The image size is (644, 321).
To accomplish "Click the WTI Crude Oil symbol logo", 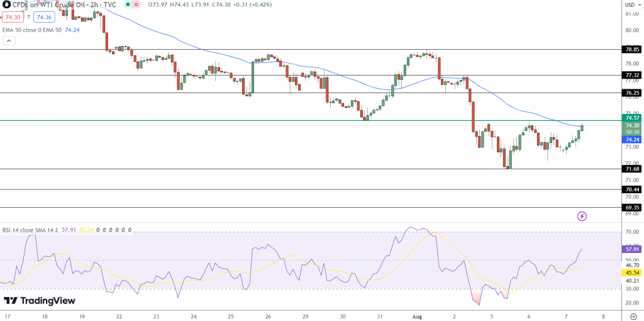I will point(5,4).
